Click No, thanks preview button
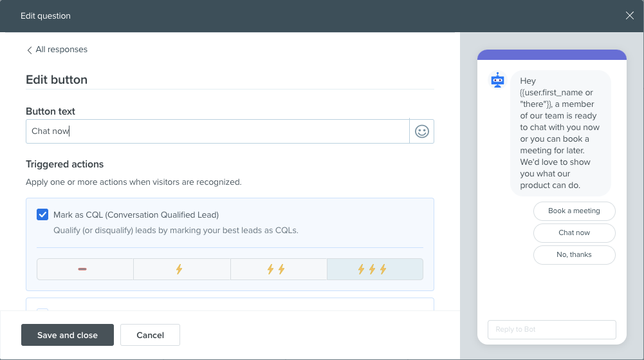The height and width of the screenshot is (360, 644). 574,255
